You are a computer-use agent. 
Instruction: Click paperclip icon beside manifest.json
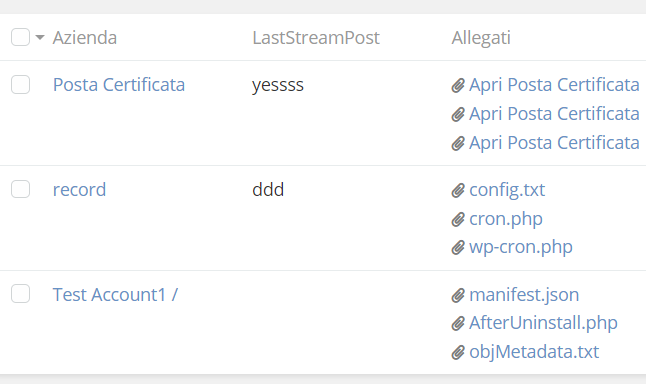[458, 295]
